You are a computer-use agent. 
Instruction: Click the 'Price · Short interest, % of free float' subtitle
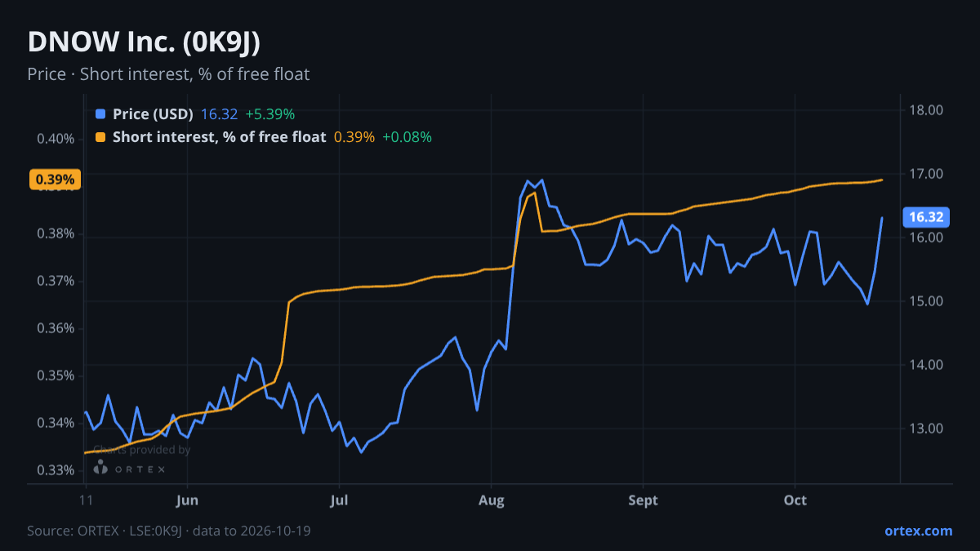tap(168, 74)
